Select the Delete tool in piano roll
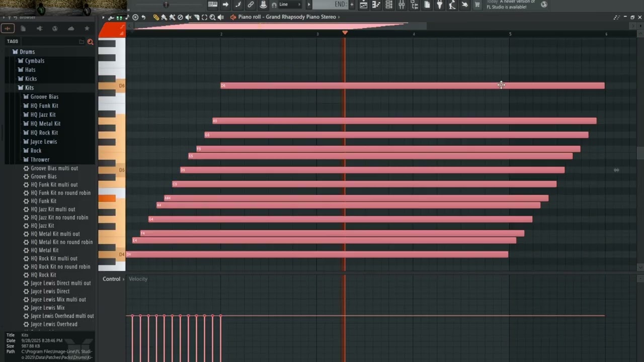Screen dimensions: 644x362 180,17
